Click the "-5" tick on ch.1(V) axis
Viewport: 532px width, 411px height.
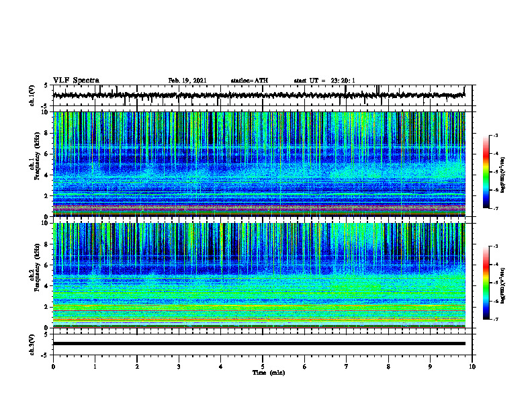[x=45, y=106]
